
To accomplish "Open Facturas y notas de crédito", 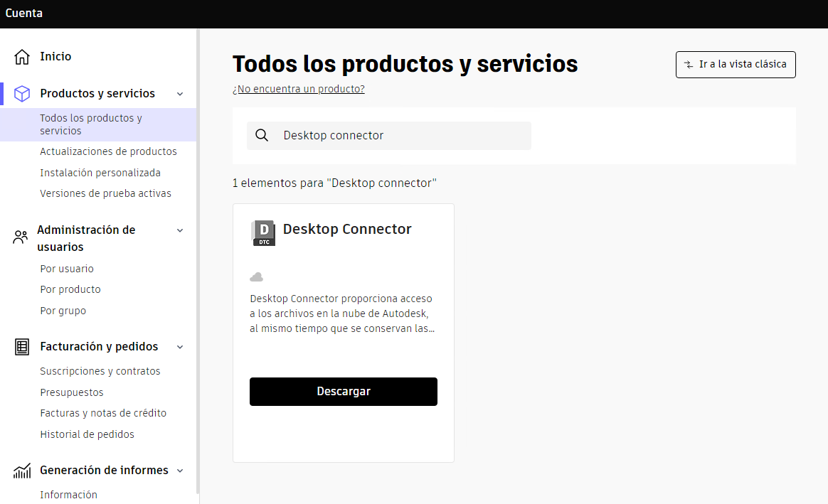I will pos(104,413).
